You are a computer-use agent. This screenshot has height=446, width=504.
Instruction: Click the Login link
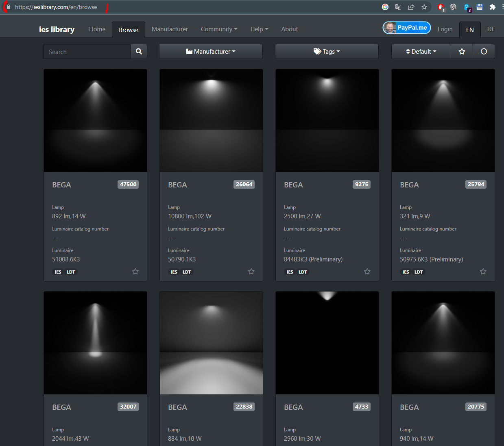[445, 29]
